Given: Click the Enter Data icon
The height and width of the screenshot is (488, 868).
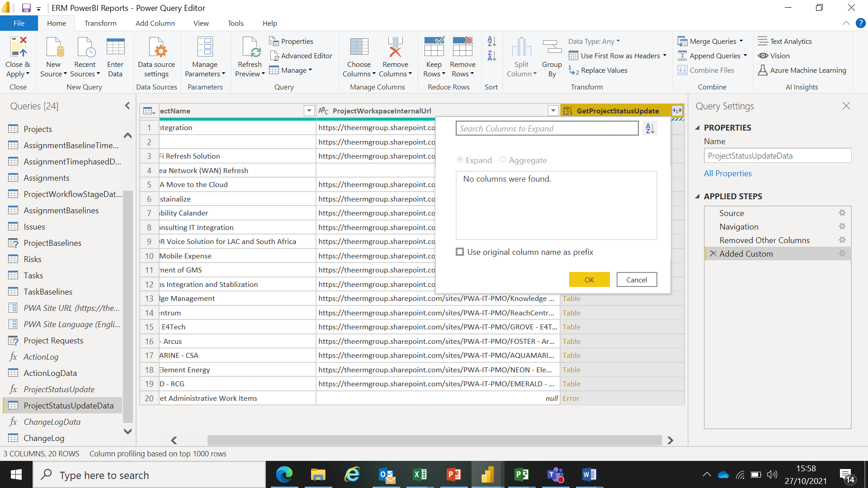Looking at the screenshot, I should pyautogui.click(x=115, y=47).
